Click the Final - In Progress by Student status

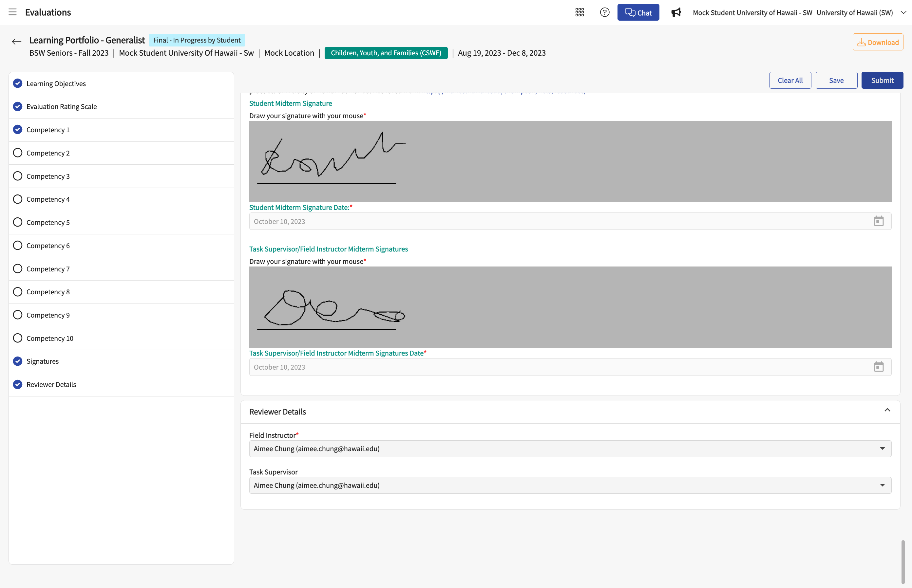point(197,40)
